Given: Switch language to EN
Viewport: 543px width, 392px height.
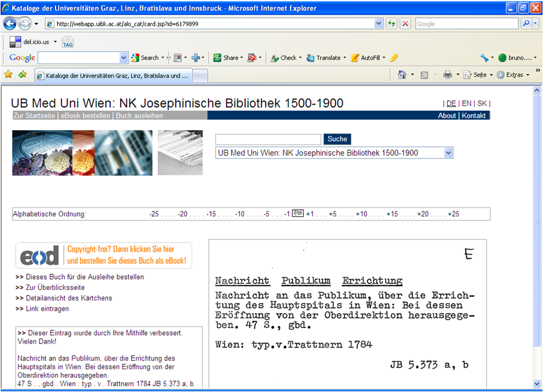Looking at the screenshot, I should [466, 103].
